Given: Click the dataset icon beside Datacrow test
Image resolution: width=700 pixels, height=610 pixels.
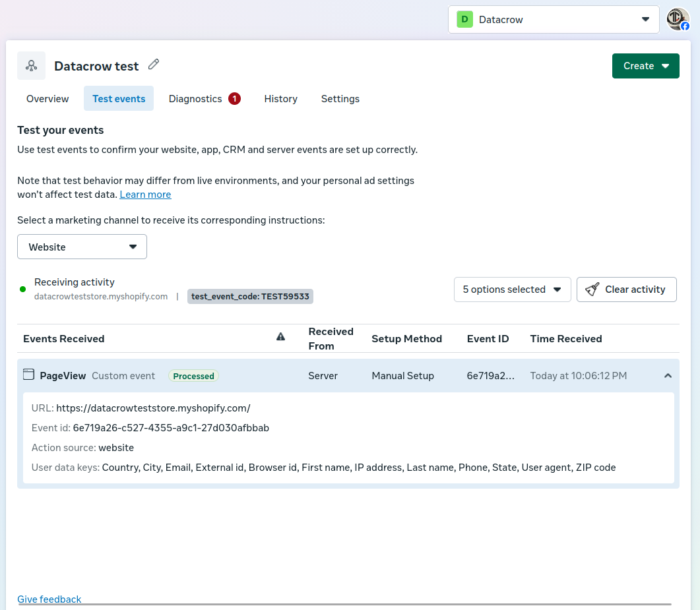Looking at the screenshot, I should click(31, 65).
